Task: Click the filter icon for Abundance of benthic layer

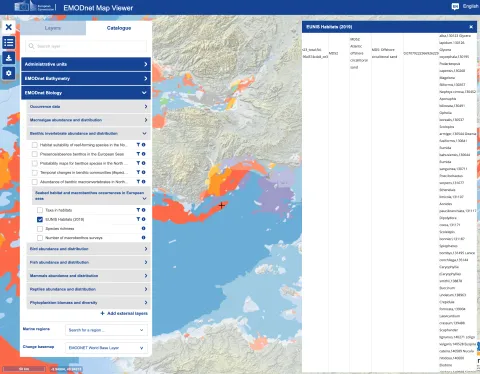Action: click(x=138, y=182)
